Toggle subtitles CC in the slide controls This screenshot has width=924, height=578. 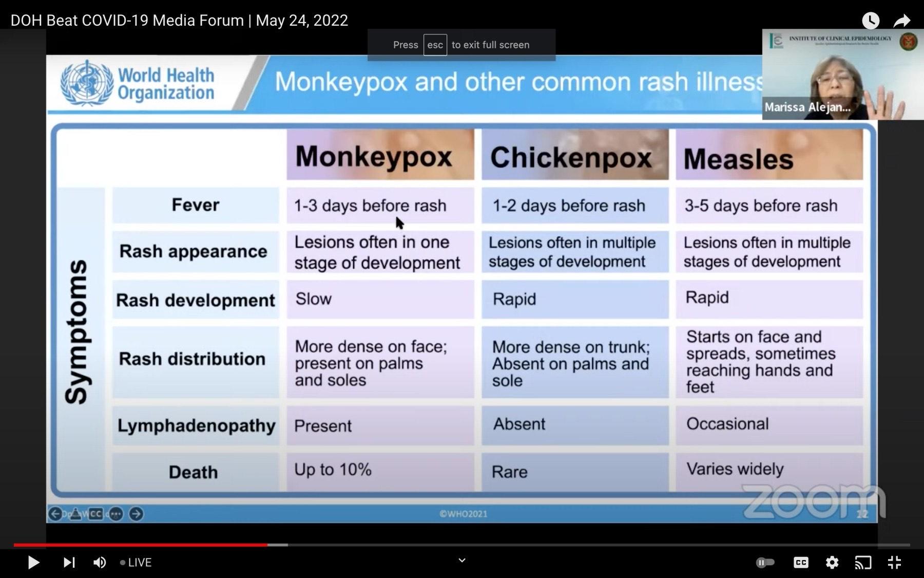[x=95, y=514]
